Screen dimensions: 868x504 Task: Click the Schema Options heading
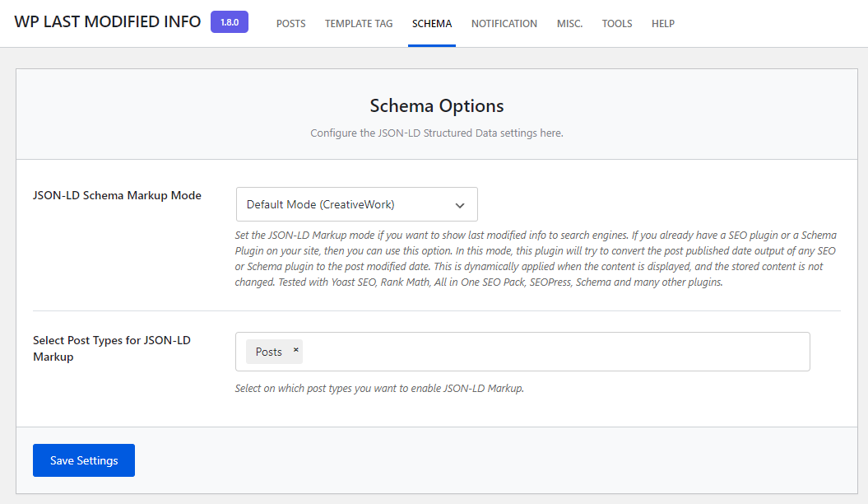437,105
